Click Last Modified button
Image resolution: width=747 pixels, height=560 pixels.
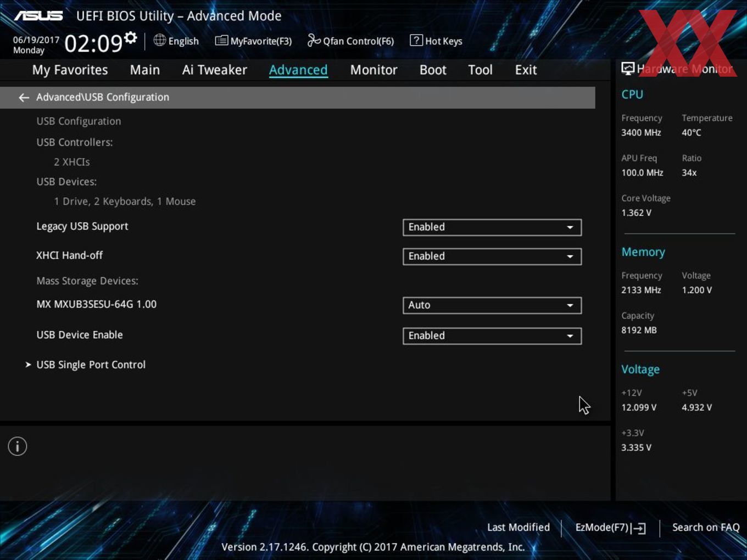[519, 527]
